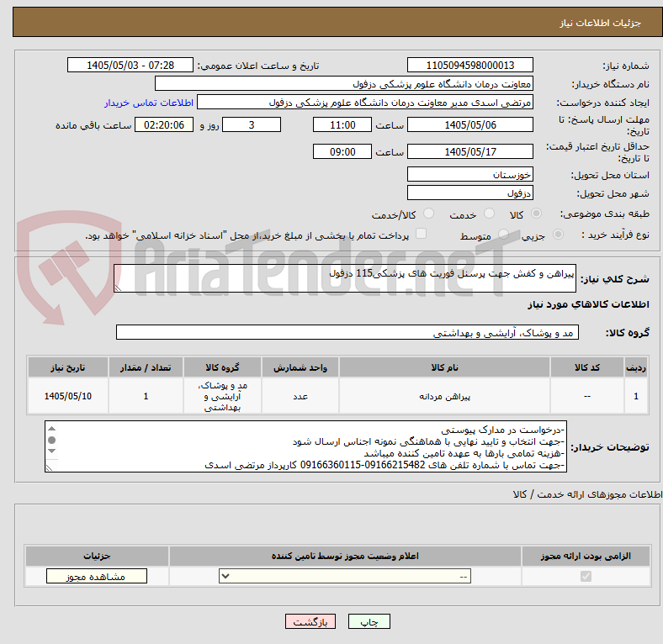Click the گروه کالا column header
Image resolution: width=663 pixels, height=644 pixels.
[x=222, y=367]
